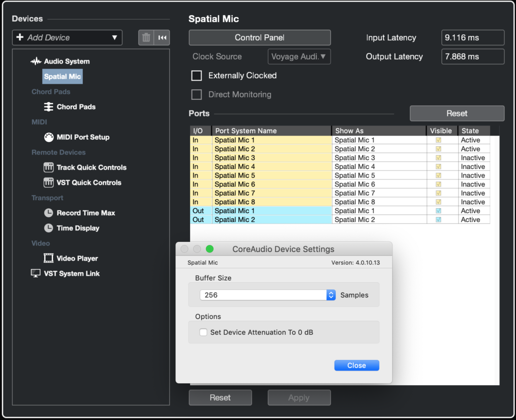Click the Port System Name column header
Viewport: 516px width, 420px height.
click(272, 131)
